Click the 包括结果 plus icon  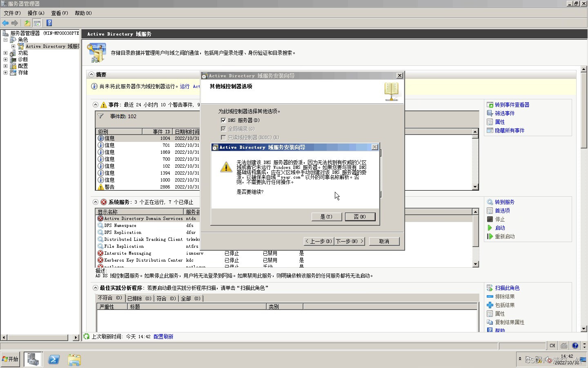click(490, 305)
